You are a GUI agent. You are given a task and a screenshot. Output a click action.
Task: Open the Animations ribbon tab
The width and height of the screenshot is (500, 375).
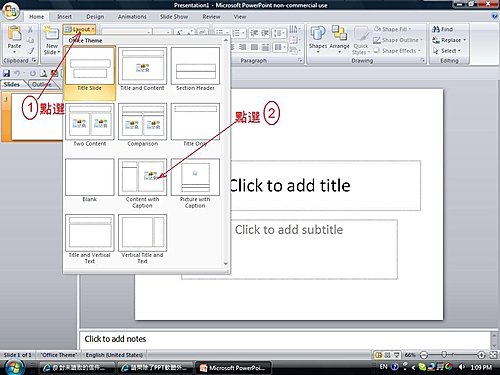(132, 16)
